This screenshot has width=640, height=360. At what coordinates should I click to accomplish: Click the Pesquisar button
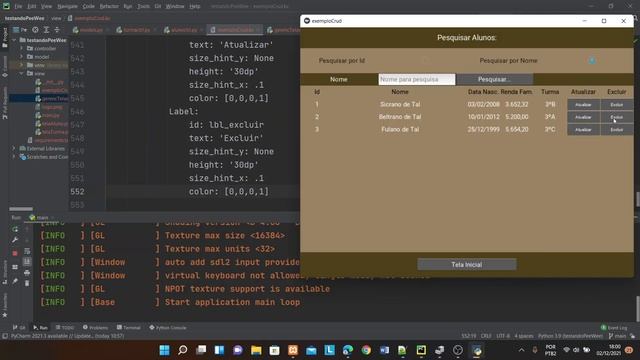click(x=494, y=79)
